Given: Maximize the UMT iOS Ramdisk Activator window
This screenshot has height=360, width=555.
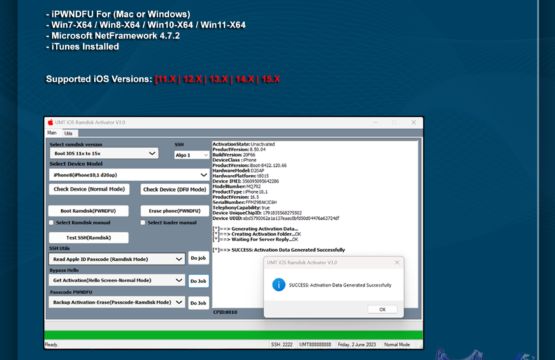Looking at the screenshot, I should point(394,122).
